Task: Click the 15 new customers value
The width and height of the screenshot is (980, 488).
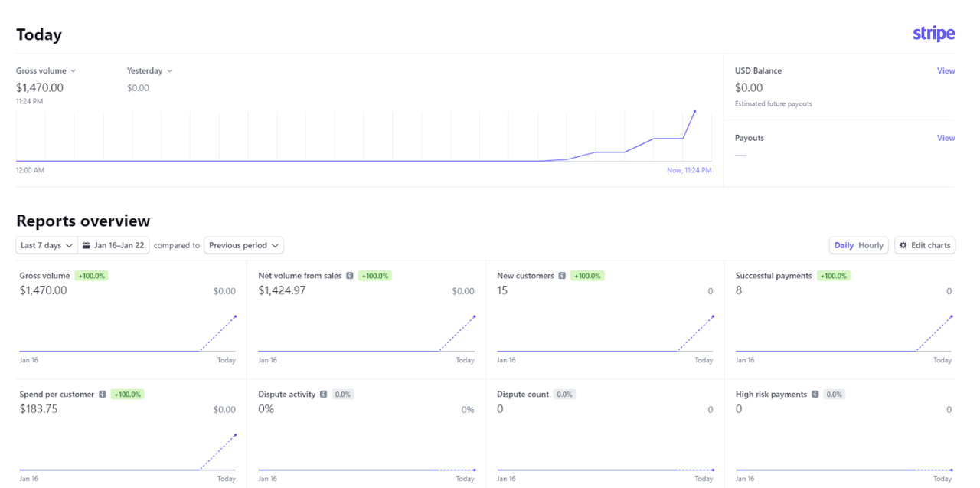Action: [502, 291]
